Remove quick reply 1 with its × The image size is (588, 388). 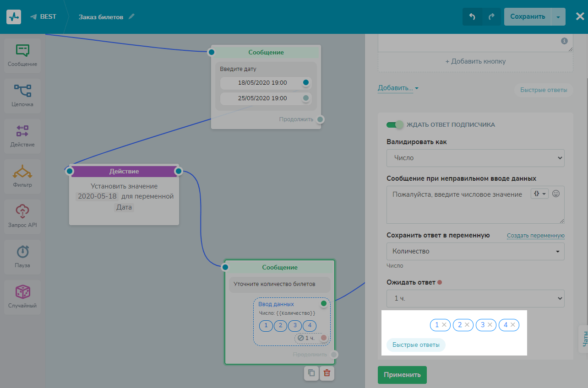[x=444, y=325]
